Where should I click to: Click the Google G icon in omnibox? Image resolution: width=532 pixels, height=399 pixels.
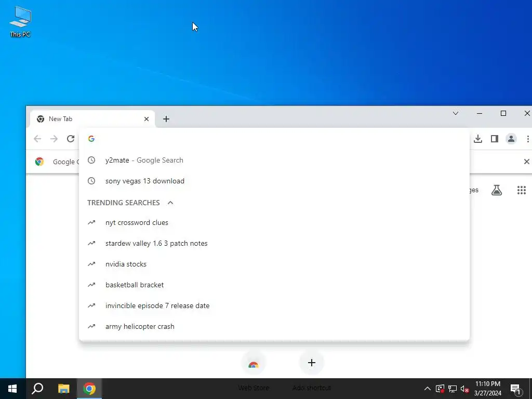click(91, 139)
